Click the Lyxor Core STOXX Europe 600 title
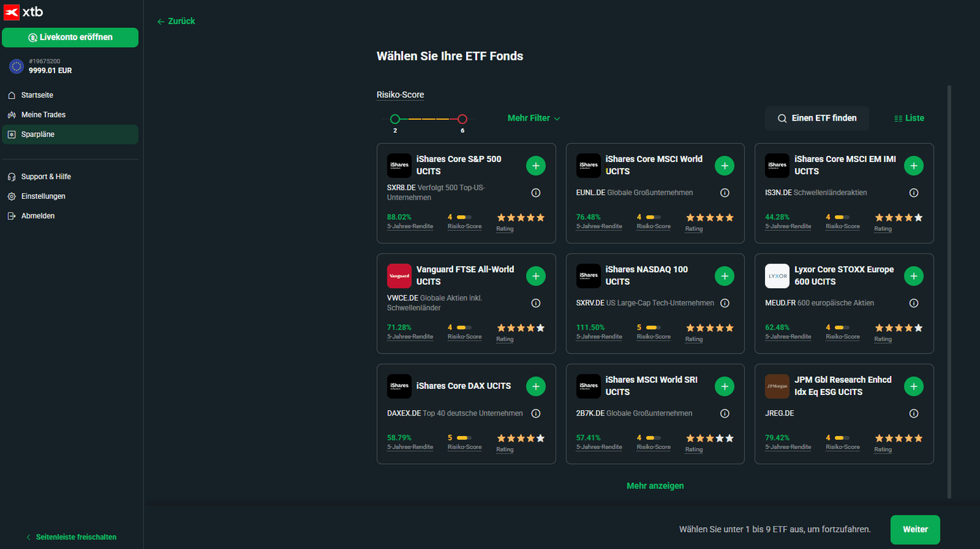Viewport: 980px width, 549px height. pos(845,275)
